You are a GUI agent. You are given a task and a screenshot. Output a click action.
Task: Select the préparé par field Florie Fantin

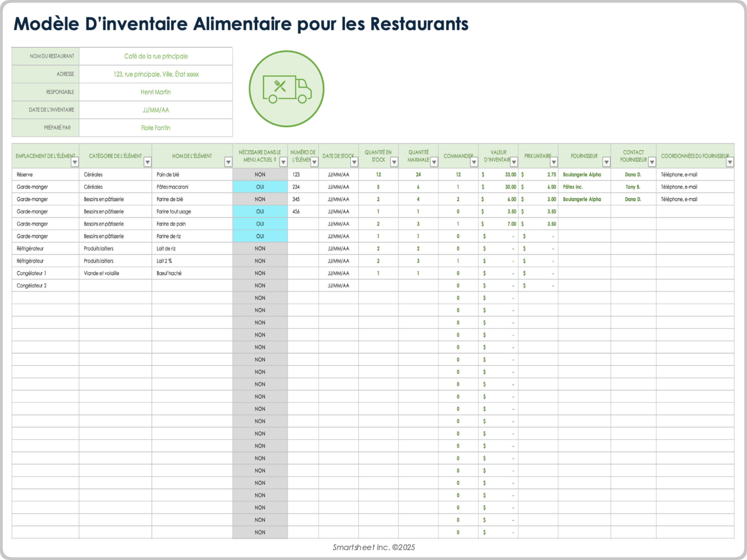pos(156,128)
